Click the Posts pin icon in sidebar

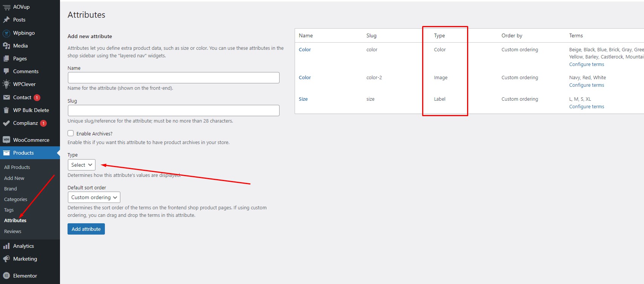6,20
